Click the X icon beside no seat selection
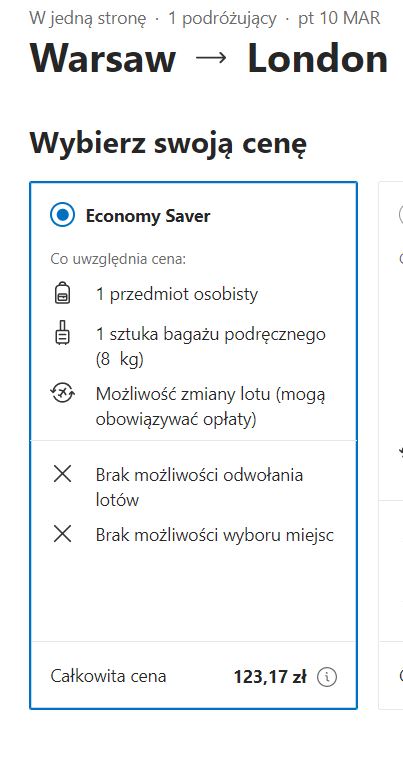The height and width of the screenshot is (761, 403). click(x=63, y=535)
